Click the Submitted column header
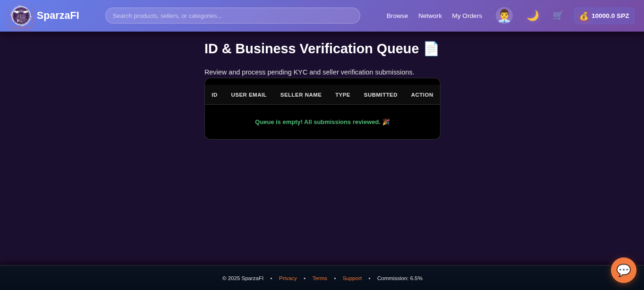This screenshot has height=290, width=644. pos(381,95)
